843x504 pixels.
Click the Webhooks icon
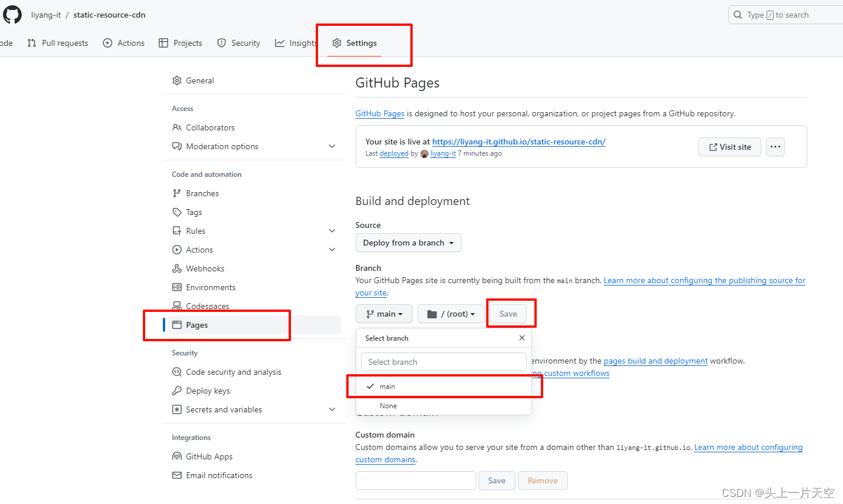coord(177,268)
